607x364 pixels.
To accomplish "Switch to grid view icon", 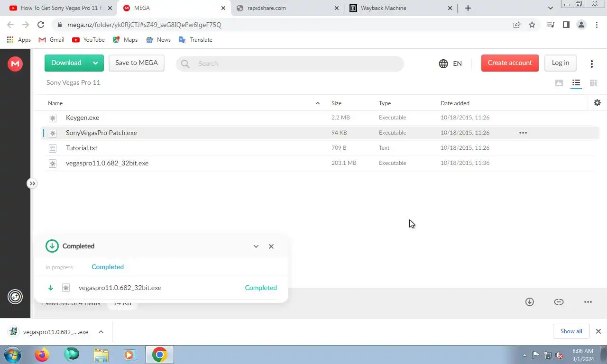I will click(x=593, y=83).
